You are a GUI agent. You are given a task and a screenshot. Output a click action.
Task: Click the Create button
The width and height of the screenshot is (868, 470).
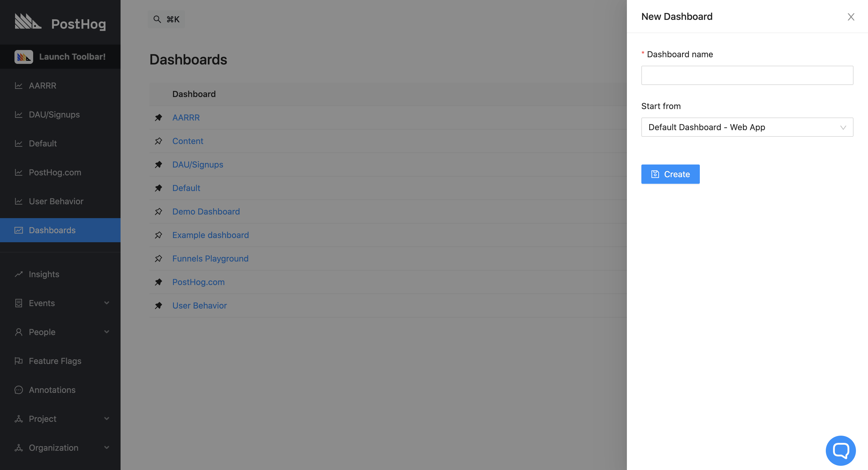pyautogui.click(x=670, y=174)
